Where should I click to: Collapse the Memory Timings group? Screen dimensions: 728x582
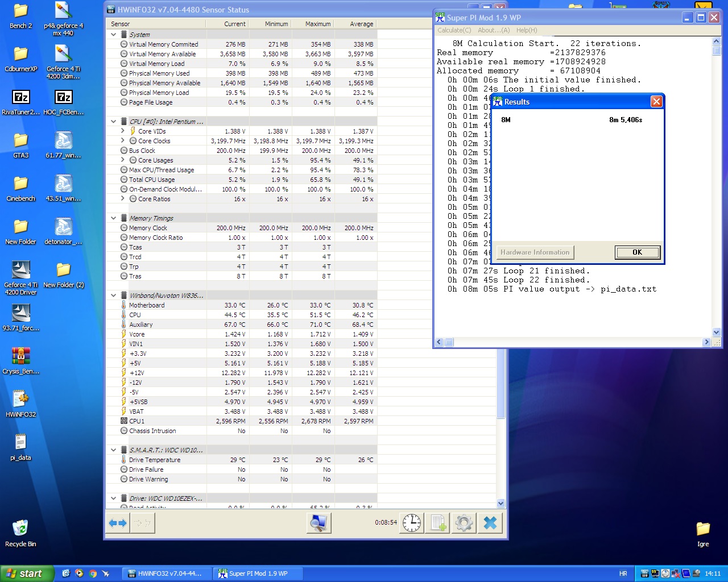click(114, 218)
